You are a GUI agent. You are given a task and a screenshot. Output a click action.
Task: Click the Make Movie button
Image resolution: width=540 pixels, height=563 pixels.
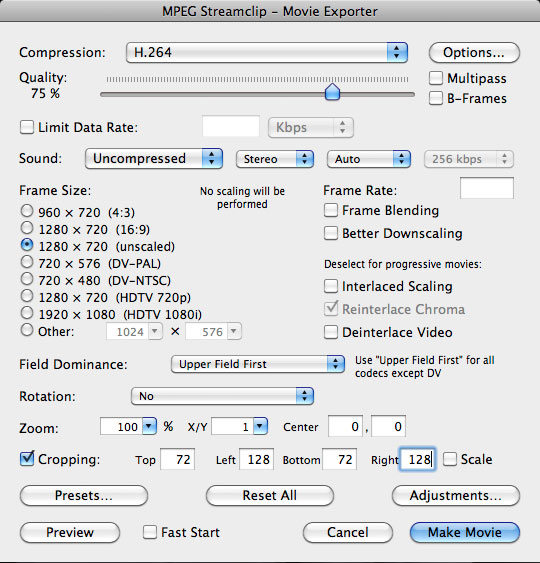465,532
